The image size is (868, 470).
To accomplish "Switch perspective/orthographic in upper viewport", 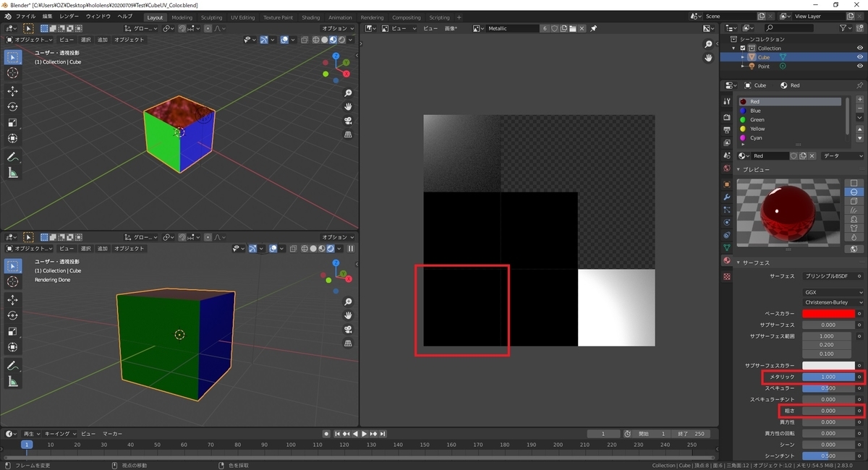I will click(x=348, y=134).
